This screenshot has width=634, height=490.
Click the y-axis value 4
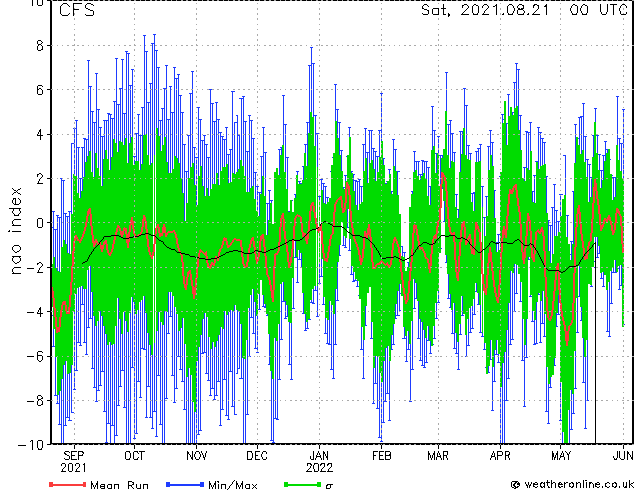pos(40,134)
